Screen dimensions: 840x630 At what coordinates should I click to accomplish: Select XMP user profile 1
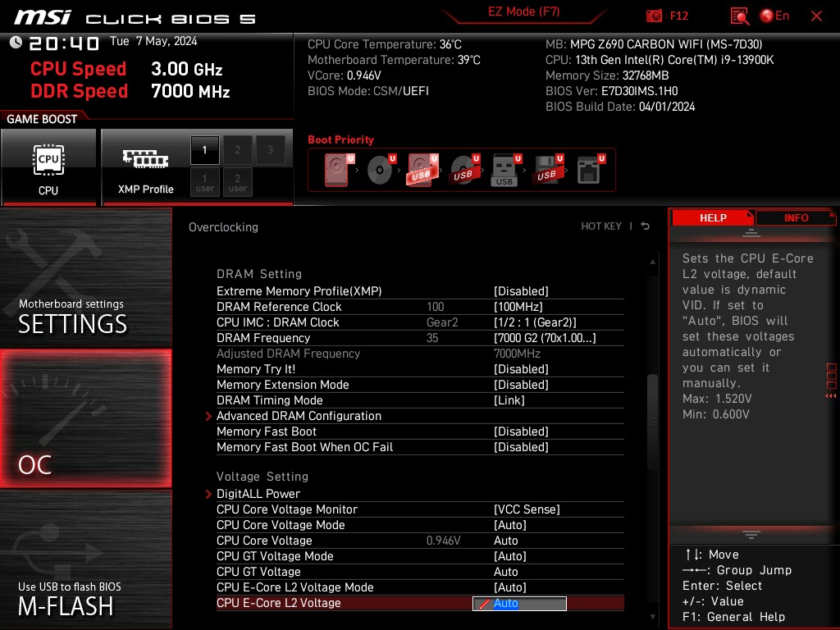(x=204, y=183)
